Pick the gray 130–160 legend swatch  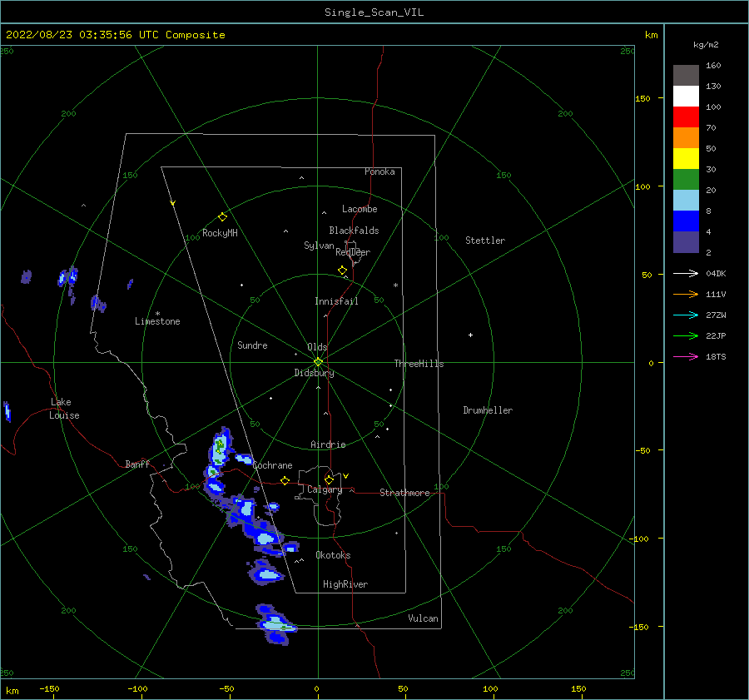686,76
